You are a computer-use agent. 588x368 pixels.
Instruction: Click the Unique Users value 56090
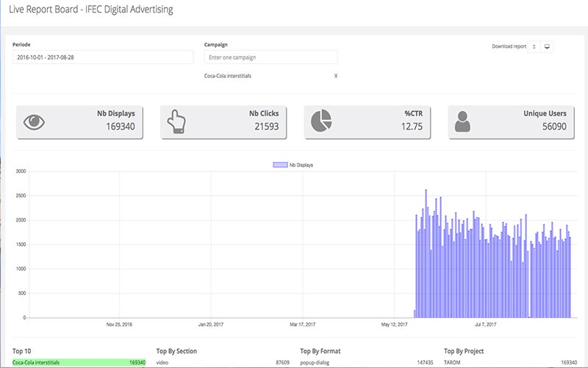(554, 127)
